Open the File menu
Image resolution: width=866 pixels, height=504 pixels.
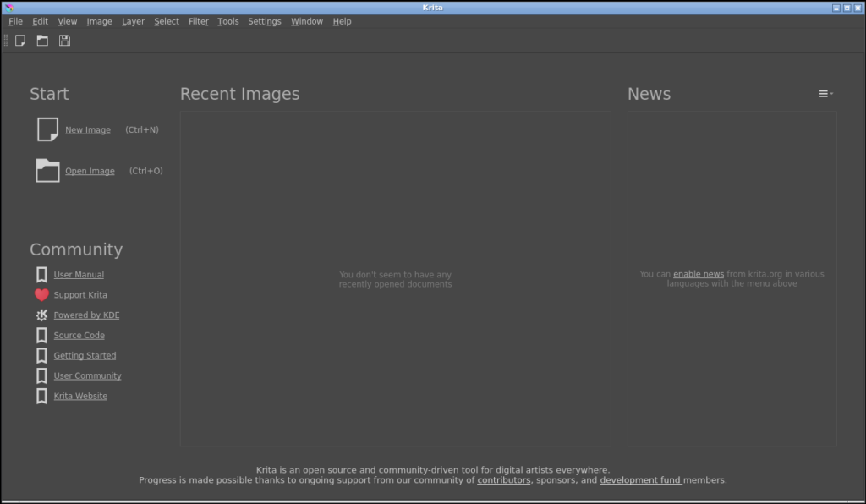(15, 21)
